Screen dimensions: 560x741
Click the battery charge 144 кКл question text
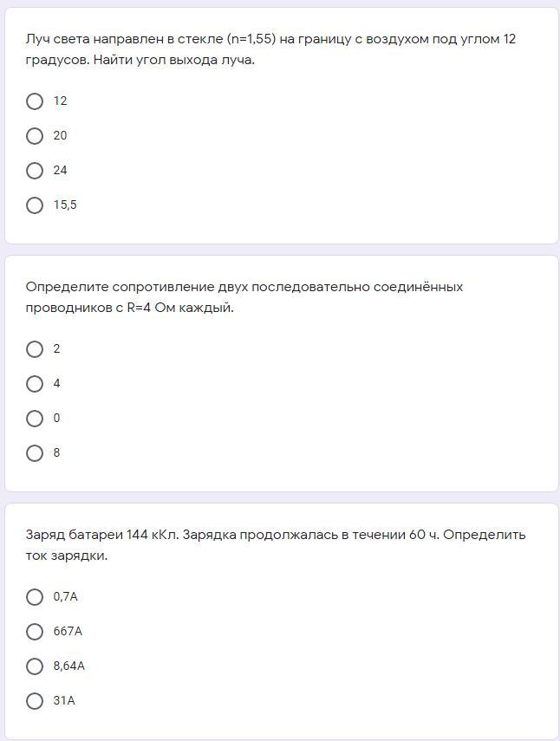click(x=276, y=545)
